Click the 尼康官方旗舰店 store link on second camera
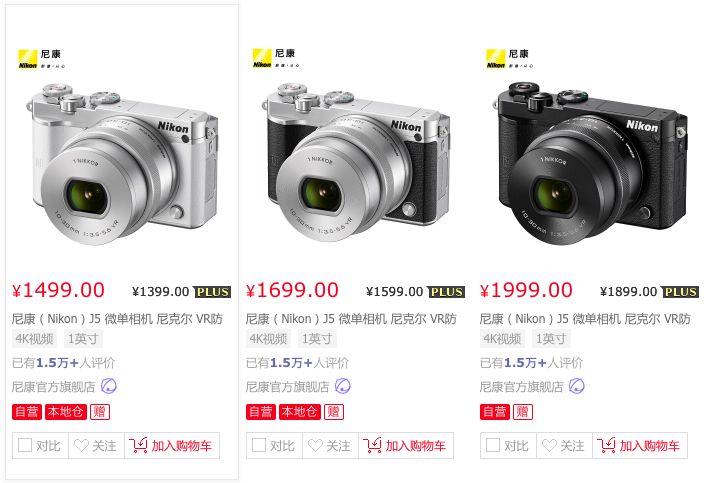Screen dimensions: 709x483 tap(287, 387)
